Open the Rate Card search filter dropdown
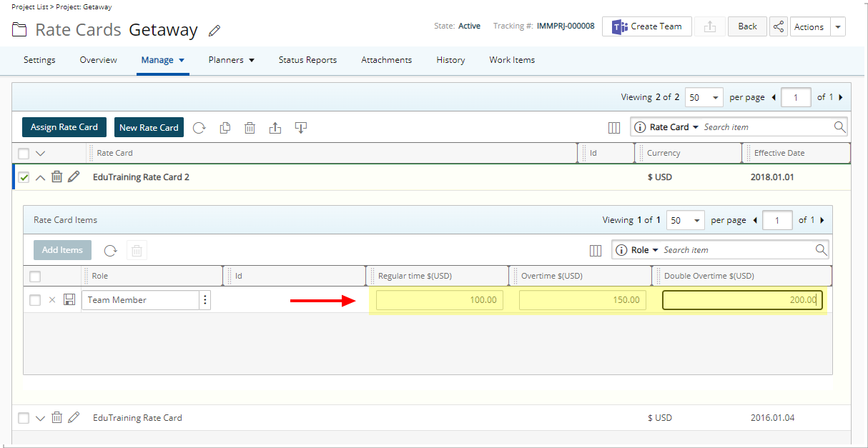 674,127
